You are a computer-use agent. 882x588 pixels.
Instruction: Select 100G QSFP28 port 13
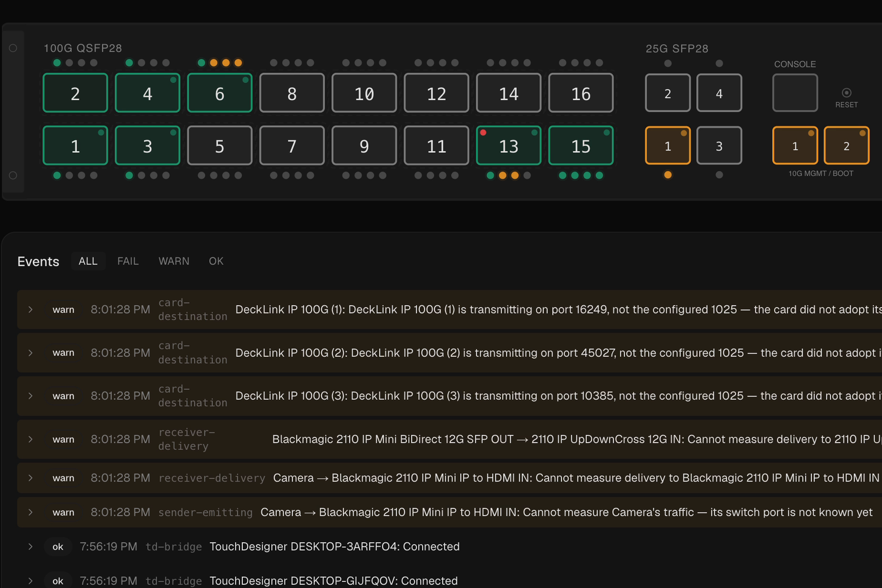coord(509,145)
